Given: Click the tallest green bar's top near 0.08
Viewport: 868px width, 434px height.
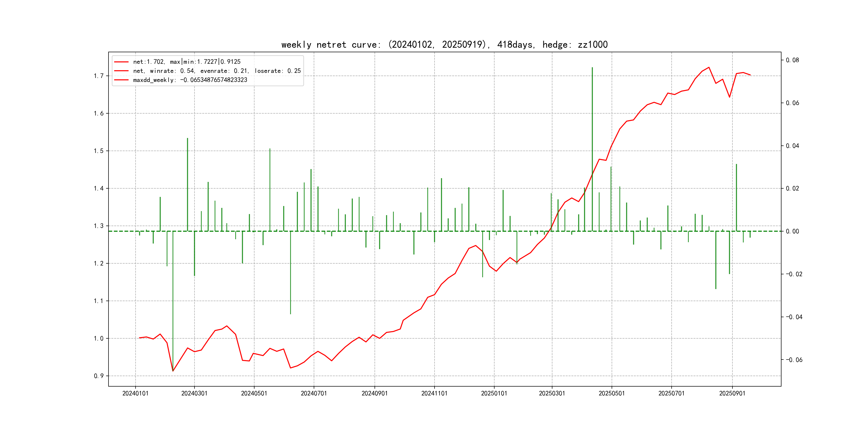Looking at the screenshot, I should 592,68.
